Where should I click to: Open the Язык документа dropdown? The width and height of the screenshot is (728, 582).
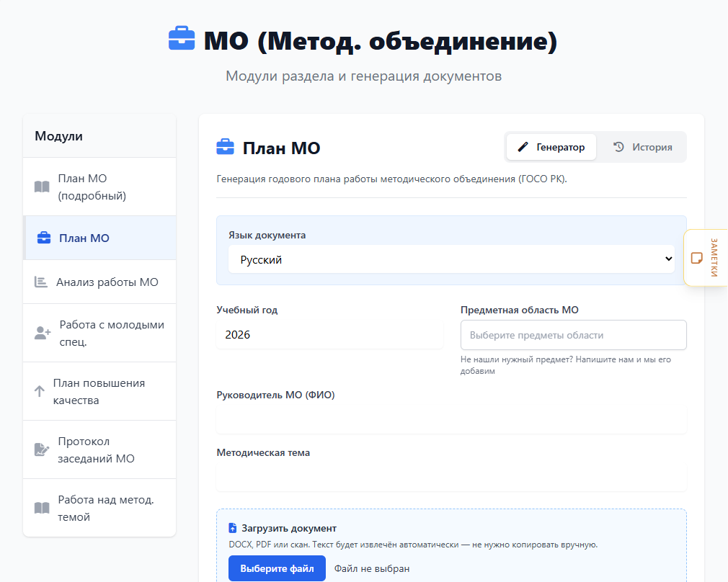click(451, 259)
